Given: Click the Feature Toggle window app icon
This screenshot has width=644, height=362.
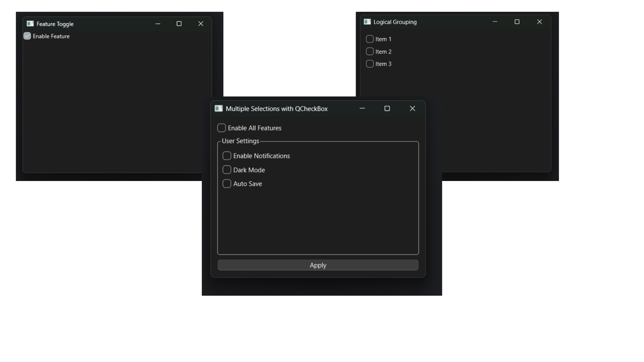Looking at the screenshot, I should 30,24.
